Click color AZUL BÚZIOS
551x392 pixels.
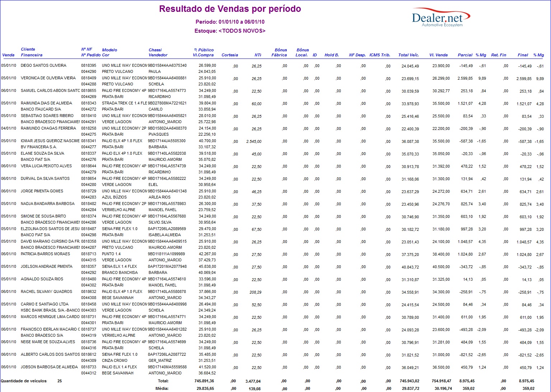pyautogui.click(x=114, y=197)
